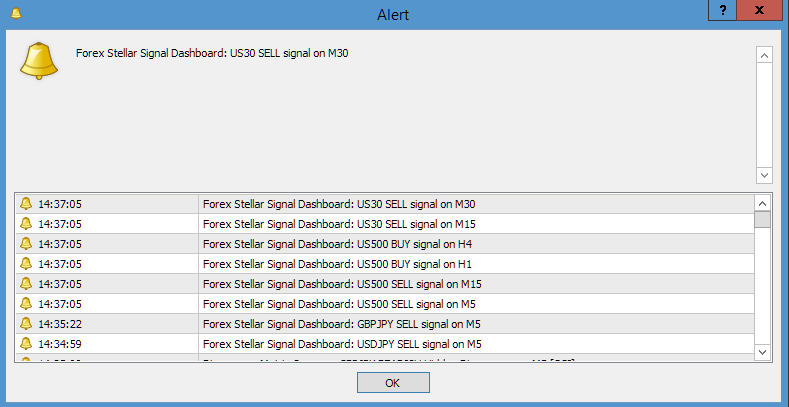
Task: Click bell icon of US30 SELL M15 row
Action: pos(26,224)
